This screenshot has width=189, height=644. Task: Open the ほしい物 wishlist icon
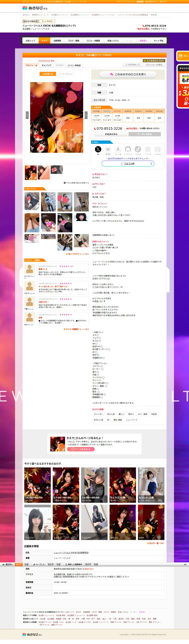118,149
